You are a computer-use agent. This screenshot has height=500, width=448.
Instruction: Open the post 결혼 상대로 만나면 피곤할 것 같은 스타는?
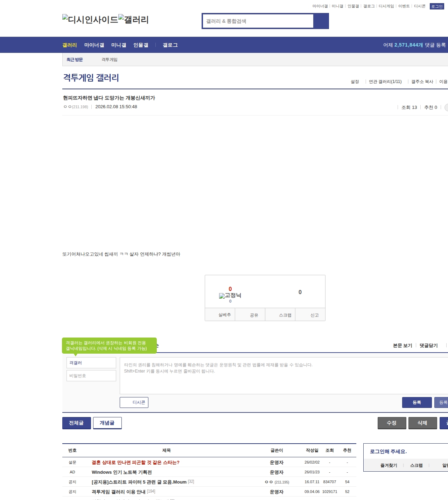click(x=135, y=463)
